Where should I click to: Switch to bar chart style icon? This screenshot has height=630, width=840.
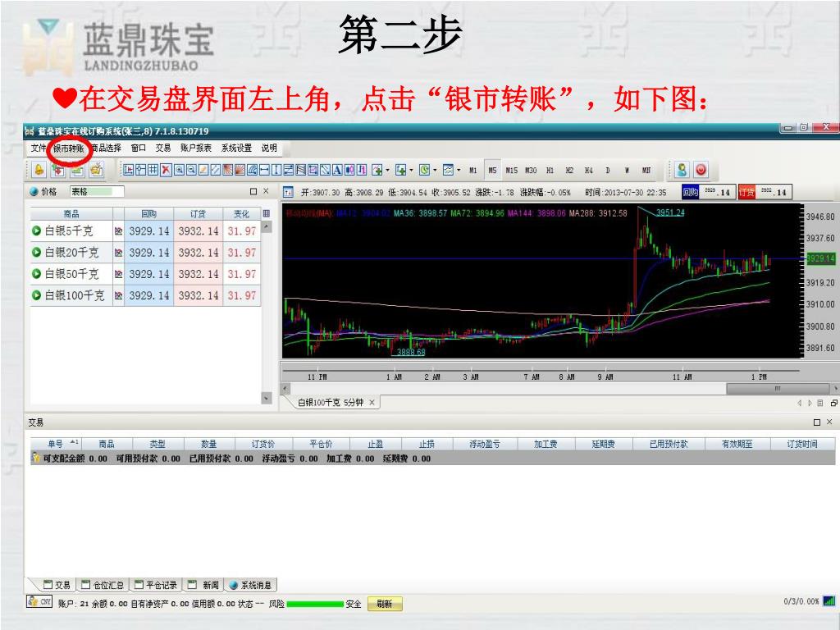362,170
